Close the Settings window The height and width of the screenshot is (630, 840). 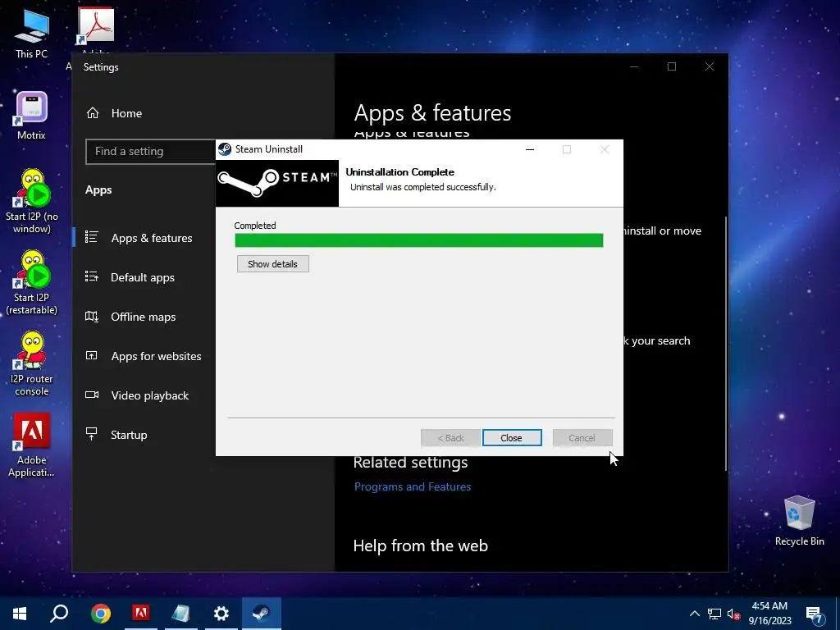(710, 66)
